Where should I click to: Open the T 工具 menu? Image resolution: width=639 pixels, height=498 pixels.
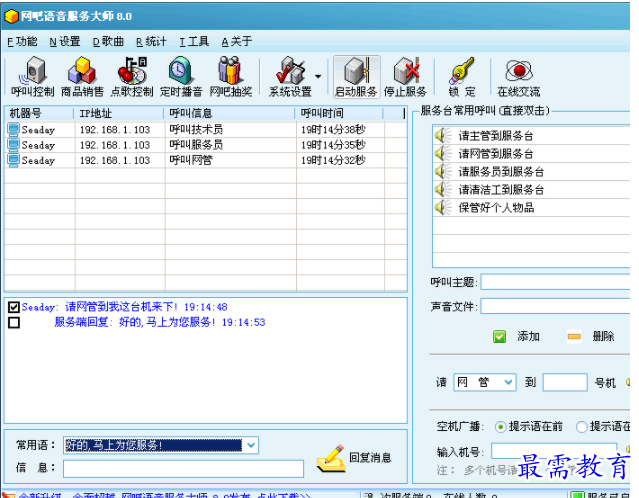click(194, 42)
